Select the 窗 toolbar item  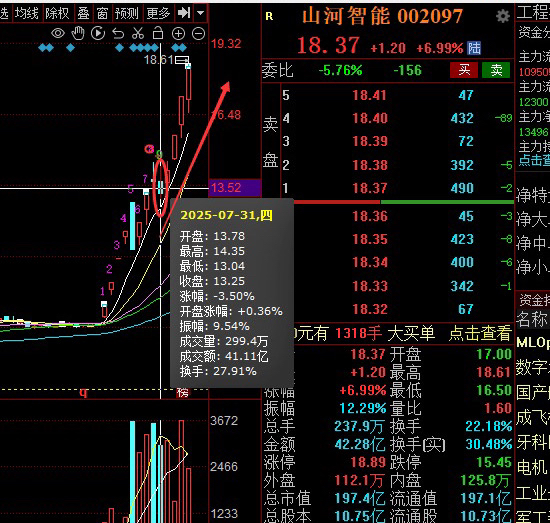click(x=102, y=14)
